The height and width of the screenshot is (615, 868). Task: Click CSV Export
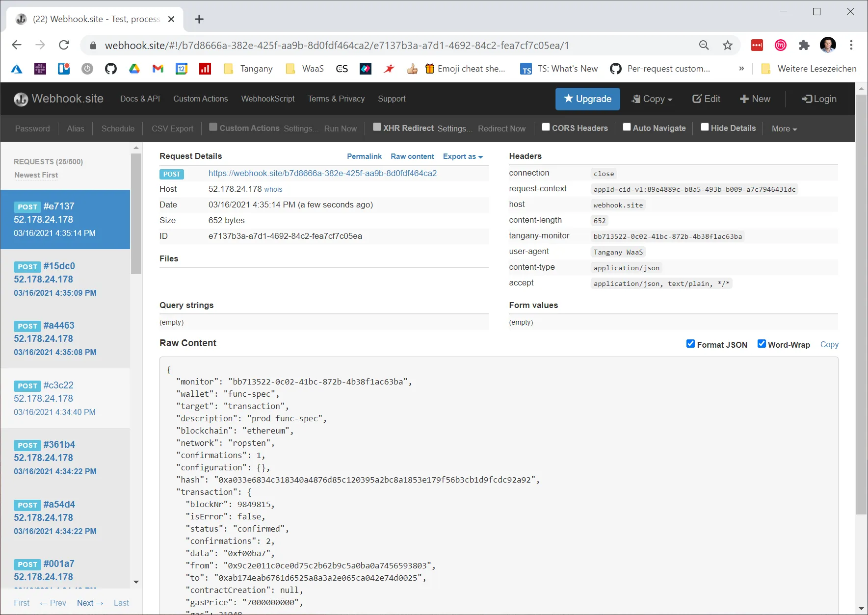click(x=172, y=128)
